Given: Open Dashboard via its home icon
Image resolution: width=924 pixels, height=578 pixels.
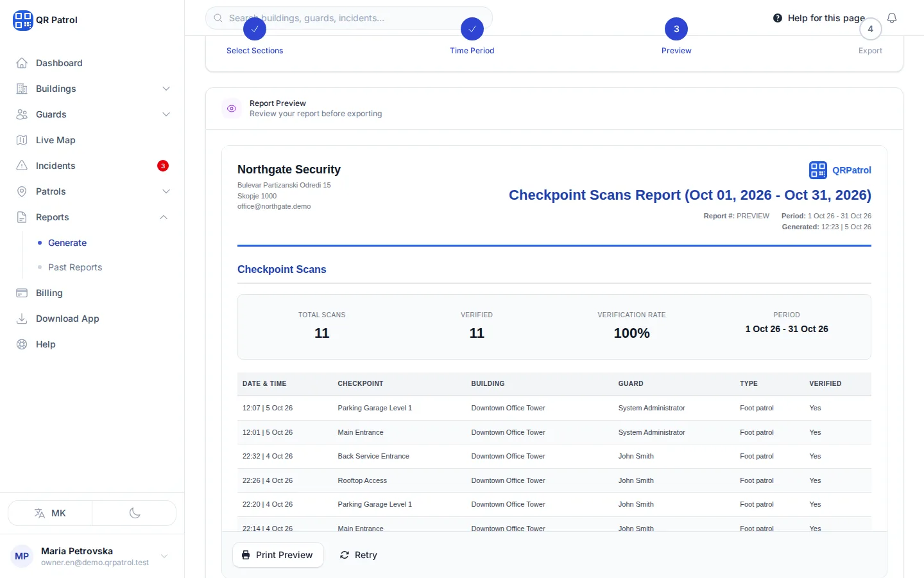Looking at the screenshot, I should tap(22, 63).
